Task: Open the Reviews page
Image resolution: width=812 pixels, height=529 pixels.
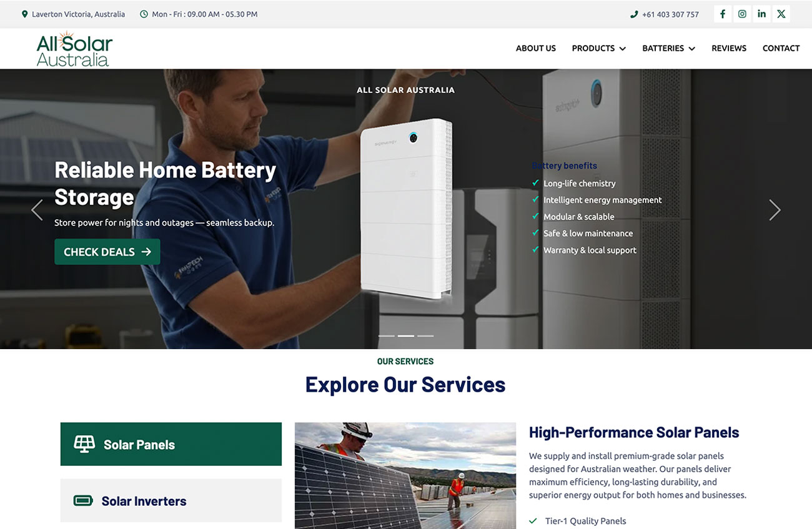Action: pos(729,48)
